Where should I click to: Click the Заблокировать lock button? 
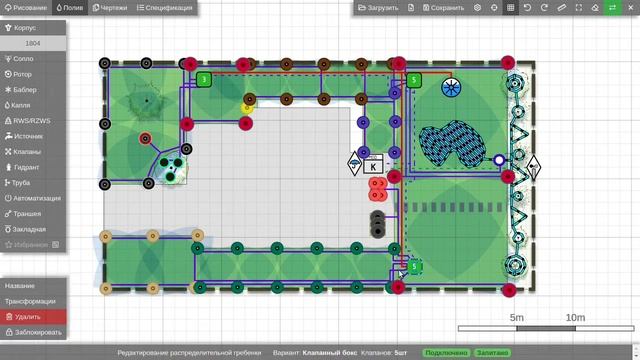pos(33,332)
